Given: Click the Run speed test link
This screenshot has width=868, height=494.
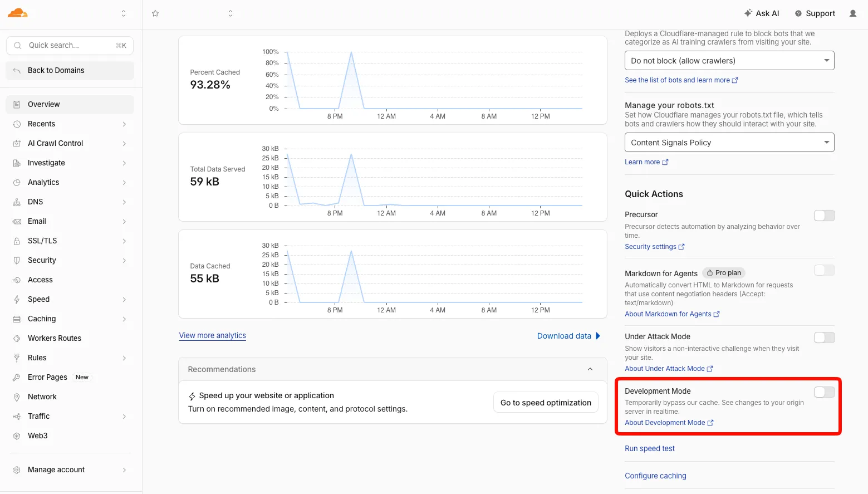Looking at the screenshot, I should [650, 448].
